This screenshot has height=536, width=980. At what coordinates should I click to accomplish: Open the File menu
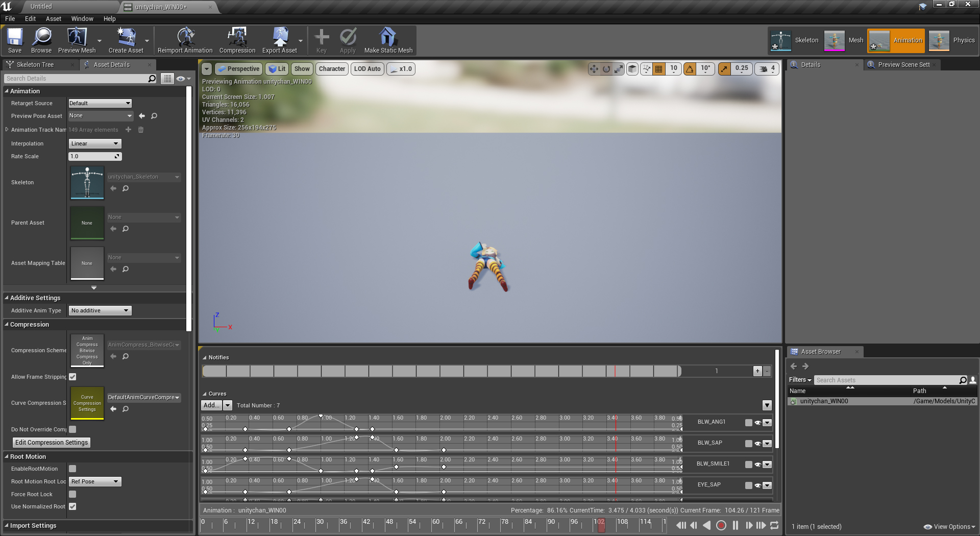(x=10, y=18)
